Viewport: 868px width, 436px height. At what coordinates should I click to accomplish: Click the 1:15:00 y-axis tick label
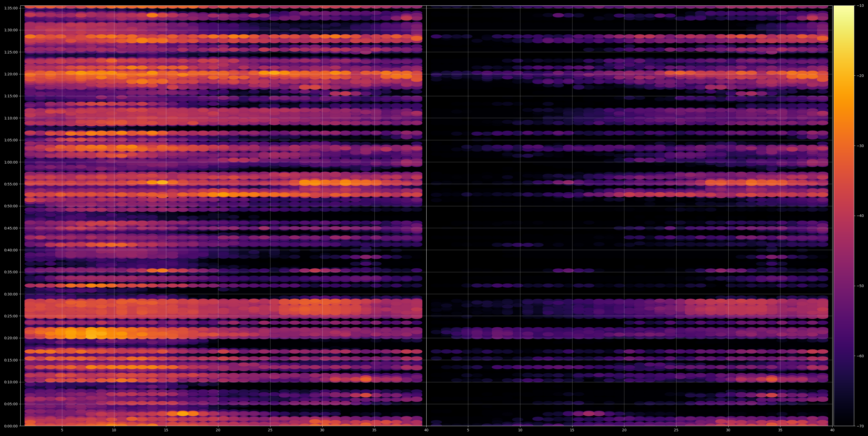click(x=11, y=96)
